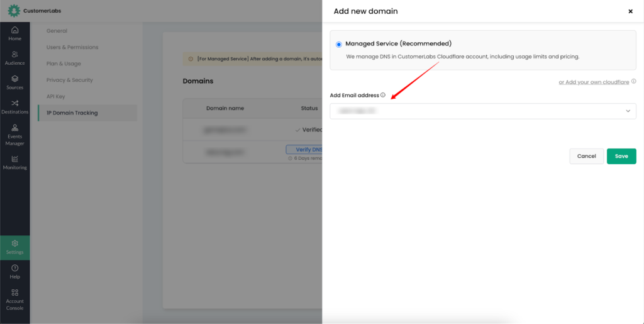Viewport: 644px width, 324px height.
Task: Select Settings in the sidebar
Action: [x=15, y=248]
